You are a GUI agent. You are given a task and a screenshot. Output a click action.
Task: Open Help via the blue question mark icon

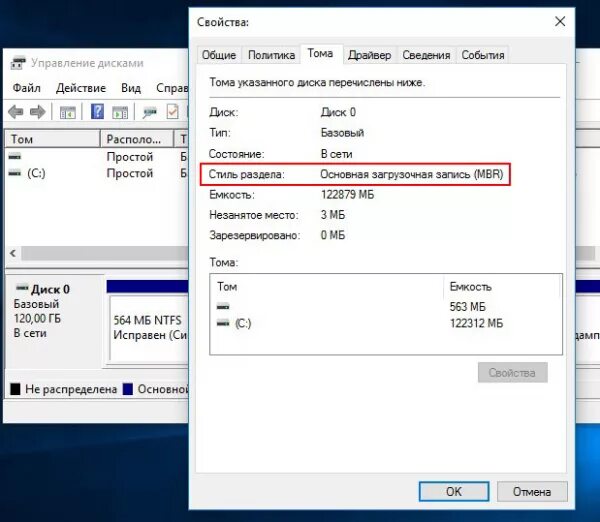coord(97,112)
